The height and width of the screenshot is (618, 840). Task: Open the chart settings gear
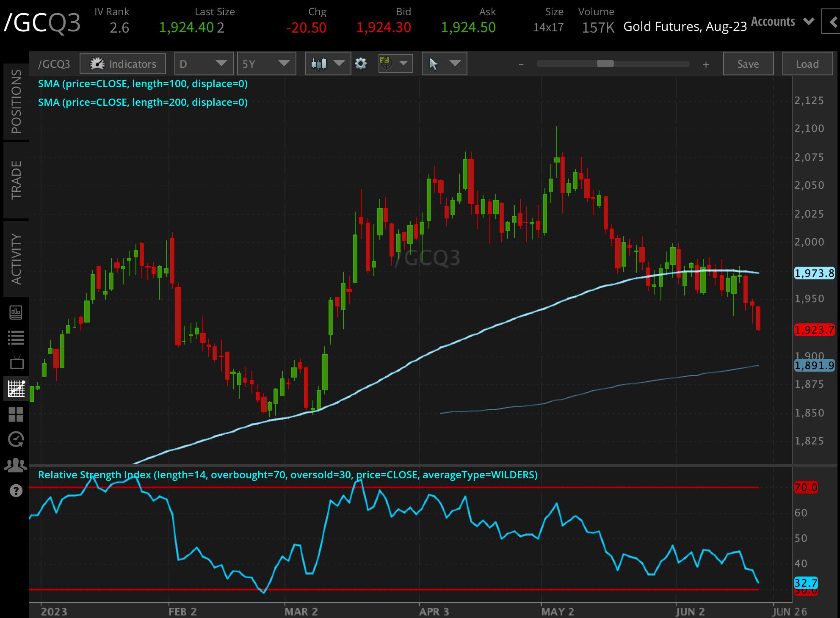click(361, 63)
